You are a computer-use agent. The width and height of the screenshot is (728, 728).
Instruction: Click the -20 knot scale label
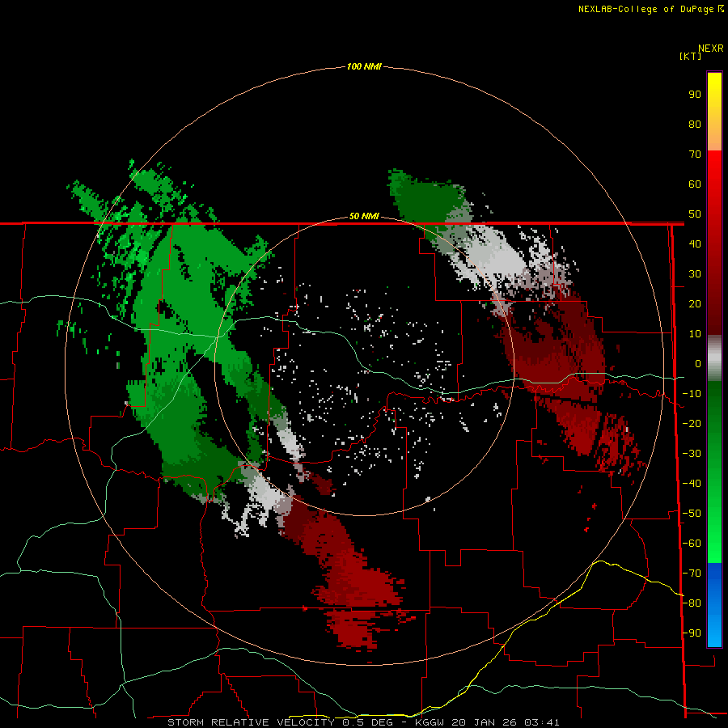pos(692,423)
